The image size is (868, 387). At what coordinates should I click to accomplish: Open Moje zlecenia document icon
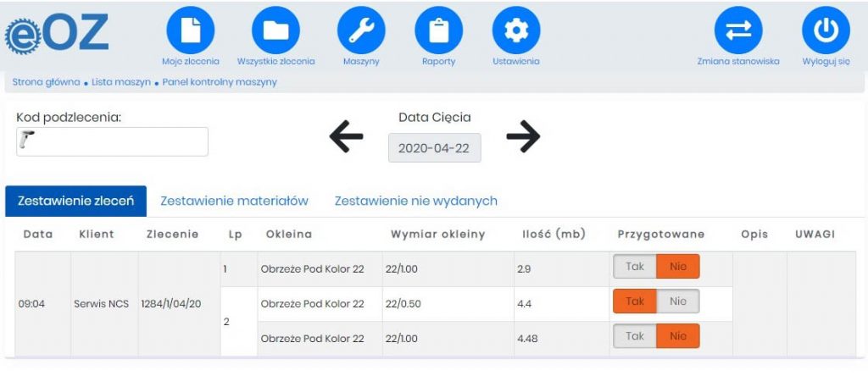[191, 30]
